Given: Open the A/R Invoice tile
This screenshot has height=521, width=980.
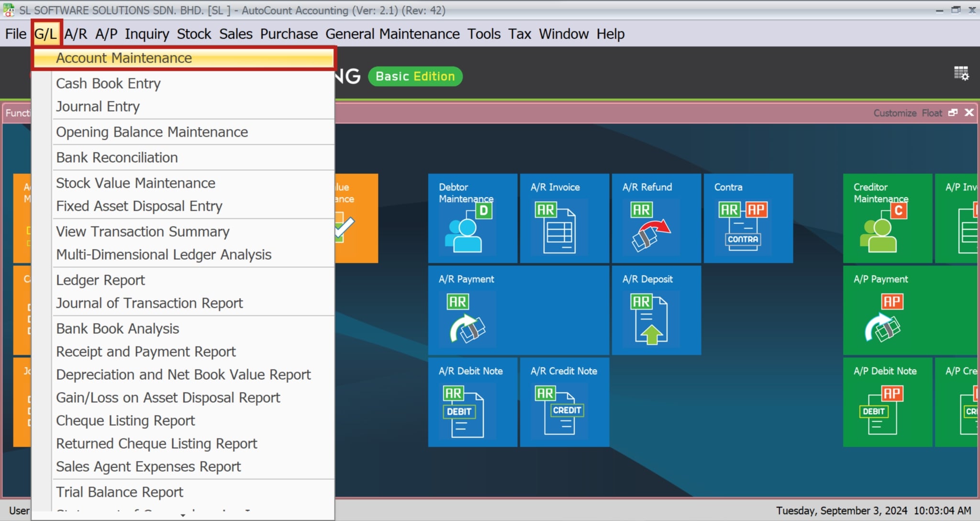Looking at the screenshot, I should (x=564, y=218).
